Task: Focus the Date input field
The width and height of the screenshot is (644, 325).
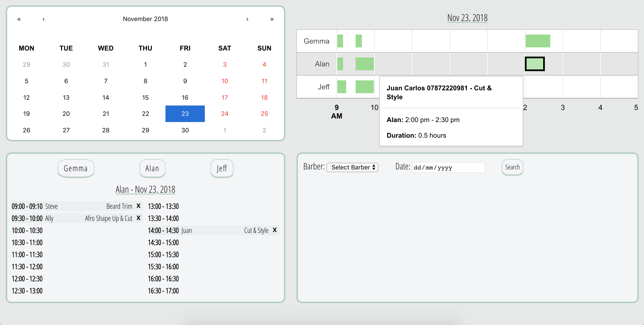Action: tap(448, 167)
